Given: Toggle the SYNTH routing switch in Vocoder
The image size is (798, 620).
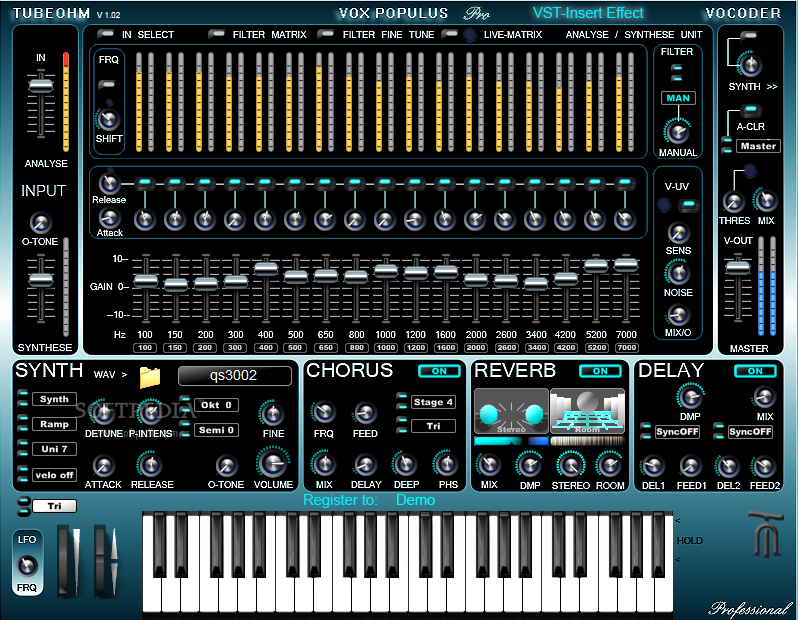Looking at the screenshot, I should [749, 35].
